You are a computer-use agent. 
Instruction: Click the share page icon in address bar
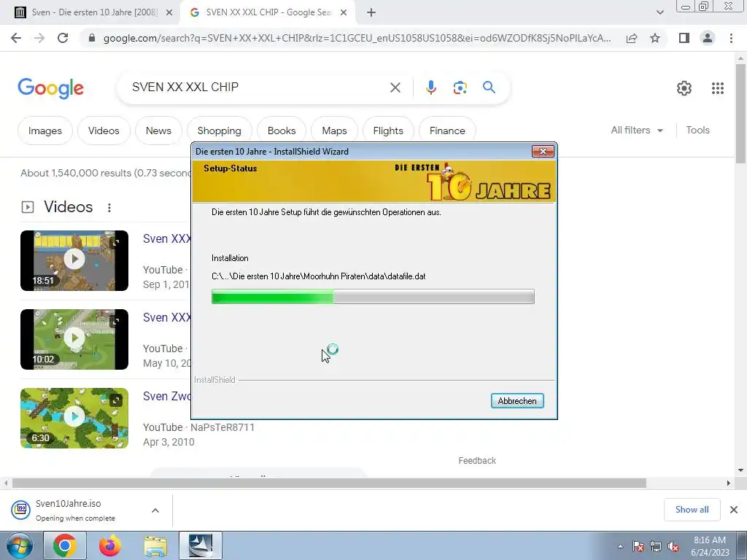[632, 38]
